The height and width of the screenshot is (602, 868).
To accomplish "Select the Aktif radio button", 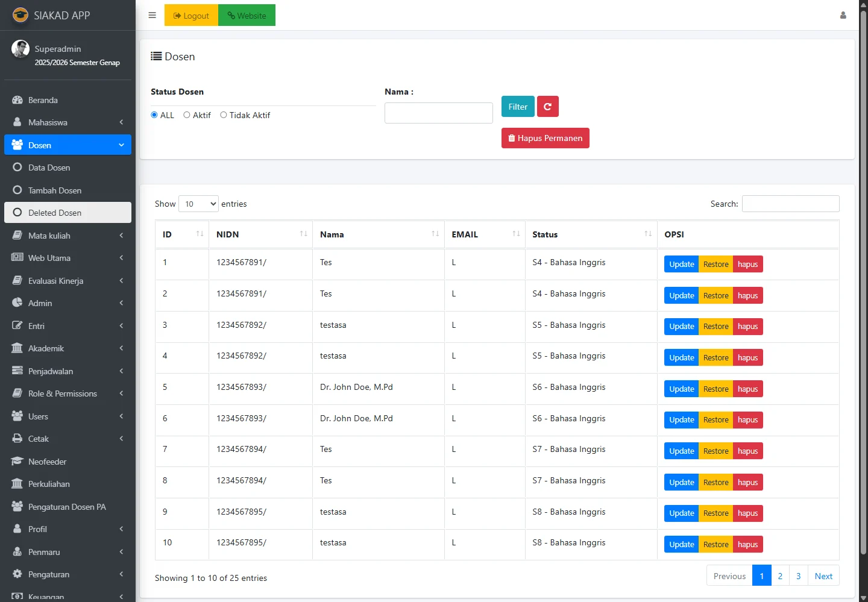I will tap(187, 115).
